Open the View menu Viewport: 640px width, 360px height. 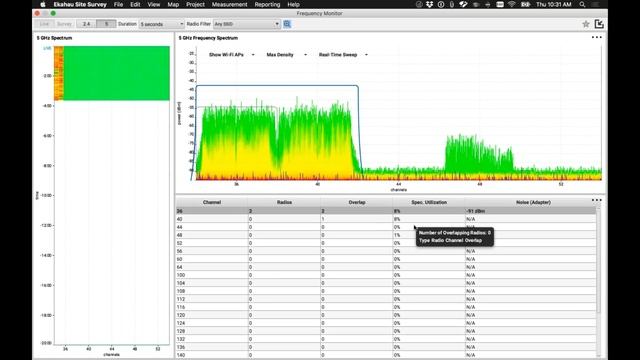(153, 4)
